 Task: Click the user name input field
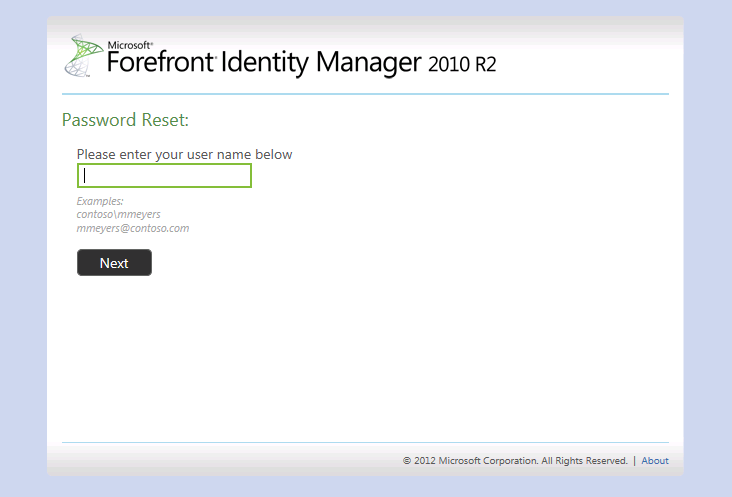(x=164, y=175)
